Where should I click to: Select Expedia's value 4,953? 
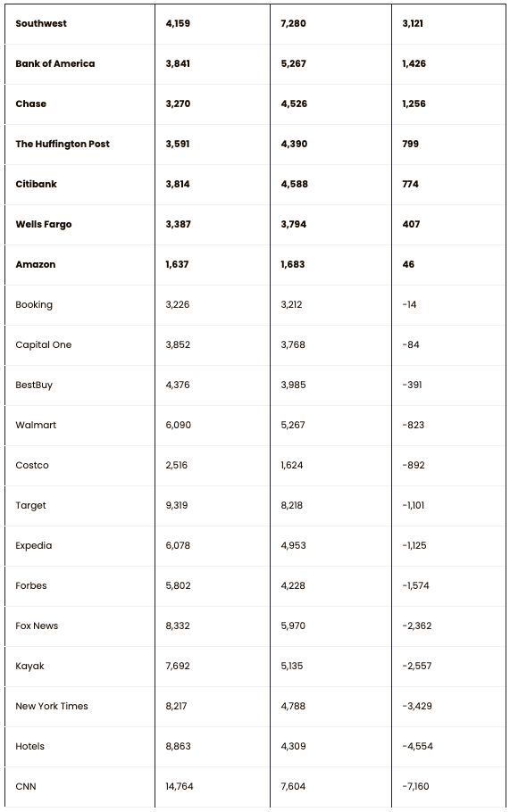pos(293,545)
